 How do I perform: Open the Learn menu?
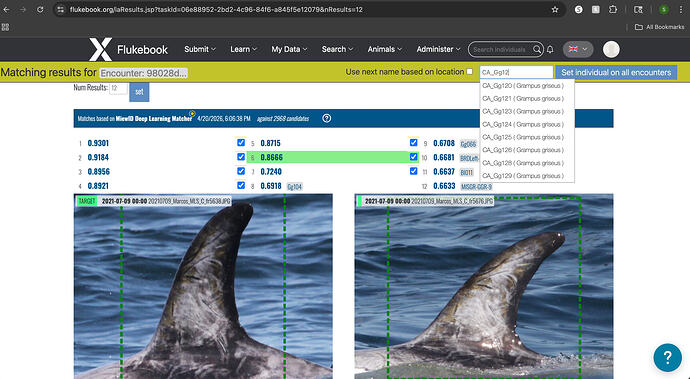click(x=243, y=49)
